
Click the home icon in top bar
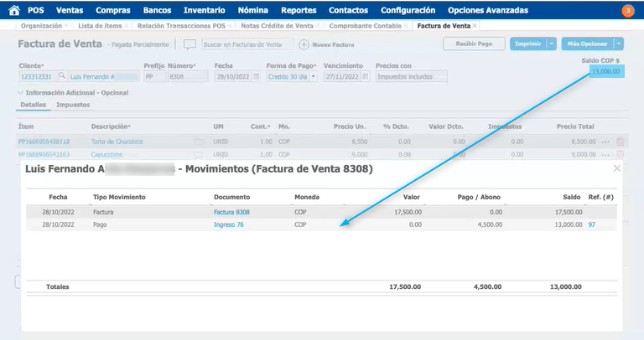[x=14, y=10]
